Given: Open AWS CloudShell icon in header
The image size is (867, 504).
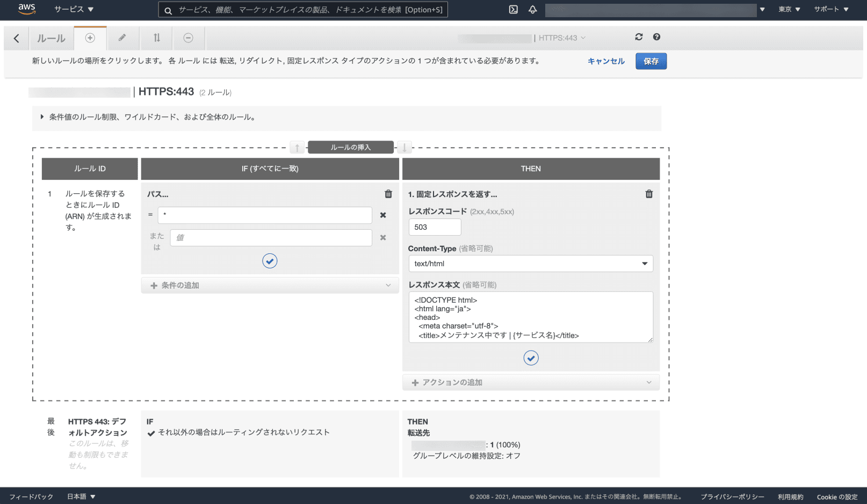Looking at the screenshot, I should (514, 9).
